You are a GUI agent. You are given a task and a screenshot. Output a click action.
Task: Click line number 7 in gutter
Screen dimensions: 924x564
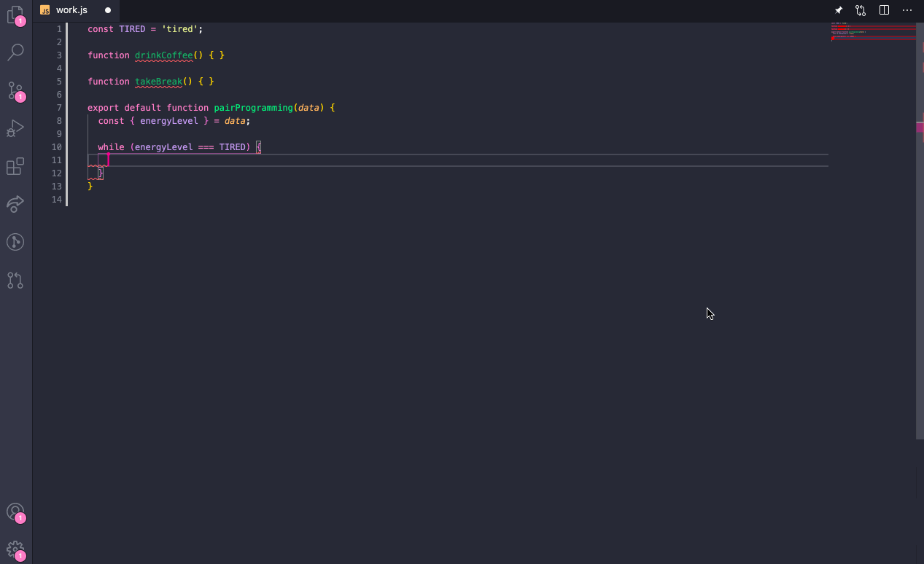tap(59, 108)
